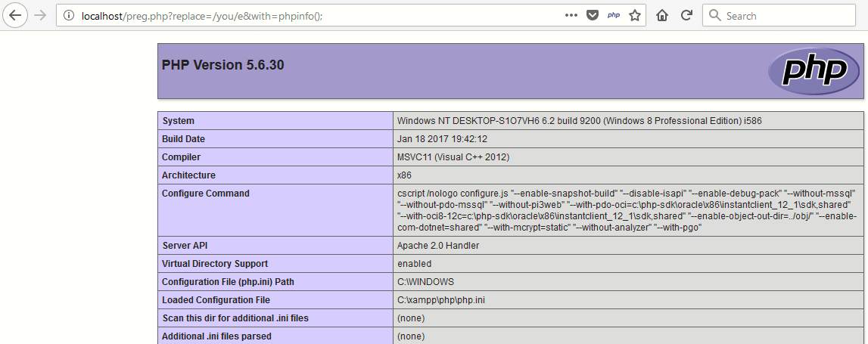Click (none) value in Scan this dir row
Screen dimensions: 868x344
point(411,318)
